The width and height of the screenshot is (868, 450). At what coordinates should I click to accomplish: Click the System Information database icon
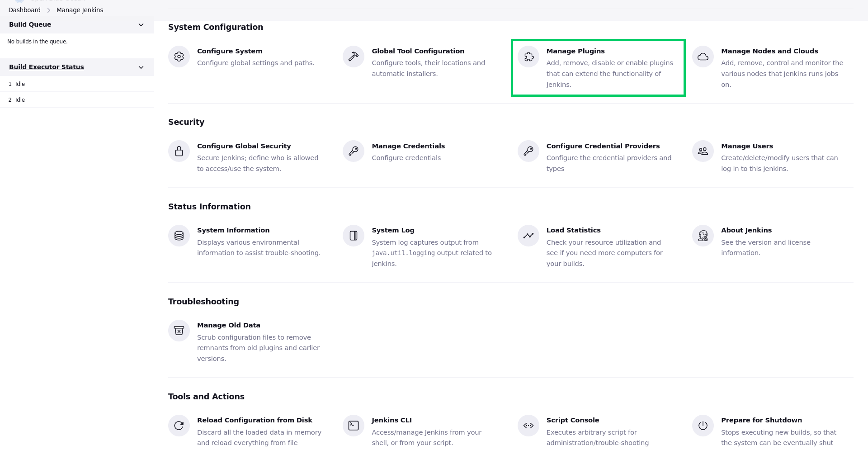coord(179,236)
